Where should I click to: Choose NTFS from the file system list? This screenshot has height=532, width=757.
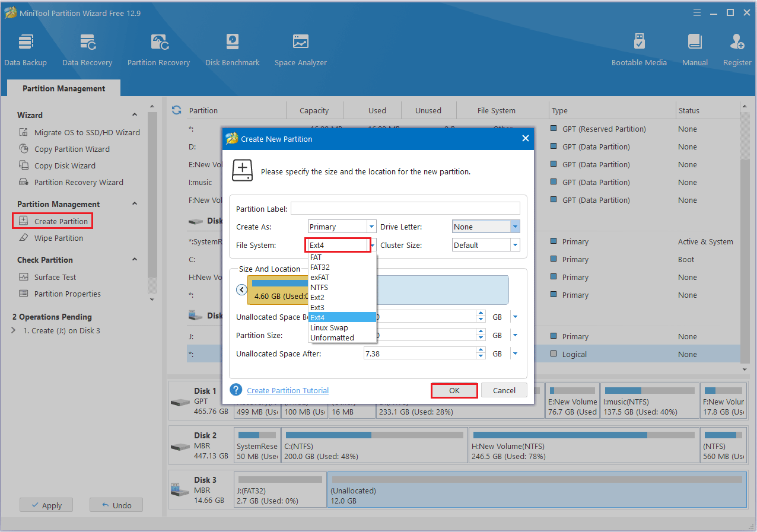coord(342,288)
